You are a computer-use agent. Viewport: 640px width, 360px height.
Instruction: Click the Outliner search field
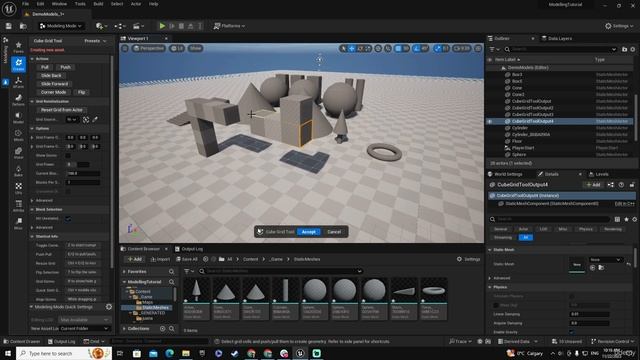[561, 49]
